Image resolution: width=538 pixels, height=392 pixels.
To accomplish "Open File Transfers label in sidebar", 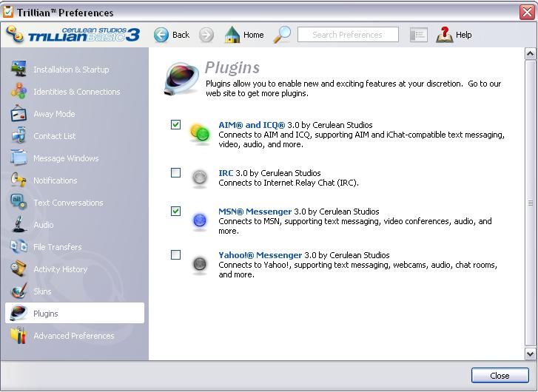I will [58, 247].
